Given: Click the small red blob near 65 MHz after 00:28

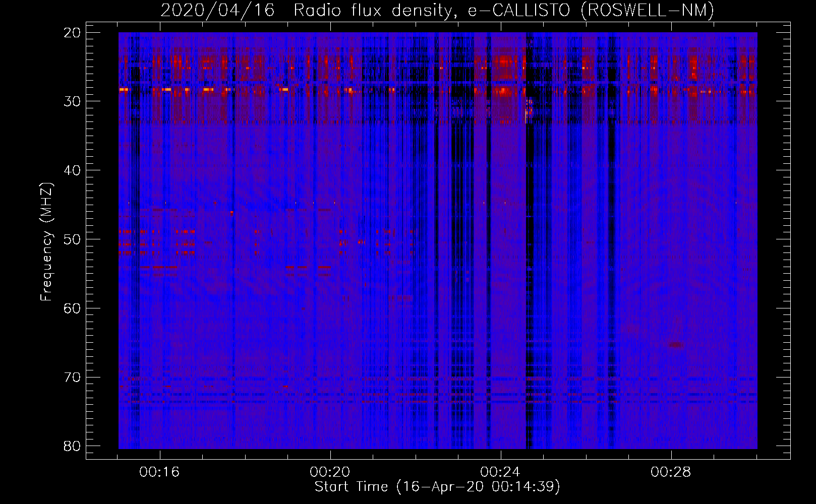Looking at the screenshot, I should click(676, 345).
